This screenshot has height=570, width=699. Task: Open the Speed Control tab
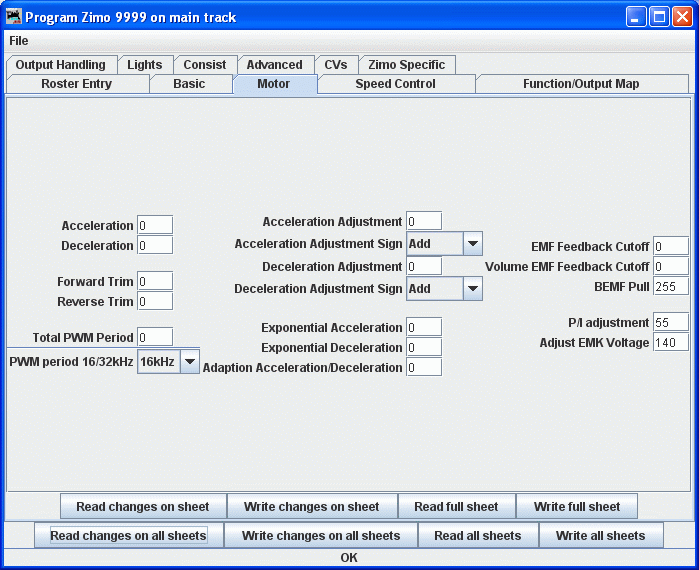coord(396,84)
